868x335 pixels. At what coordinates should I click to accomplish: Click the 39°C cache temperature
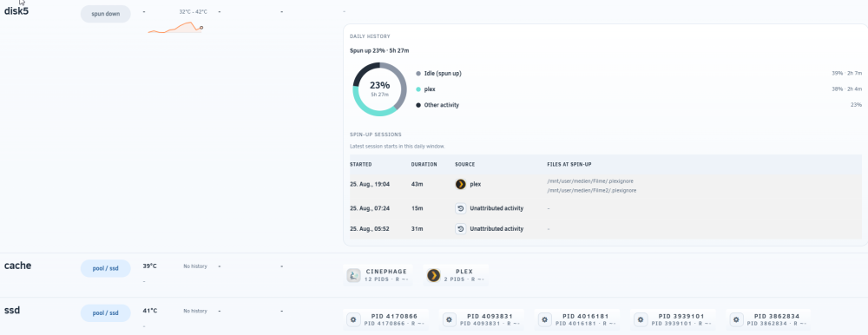pyautogui.click(x=149, y=266)
